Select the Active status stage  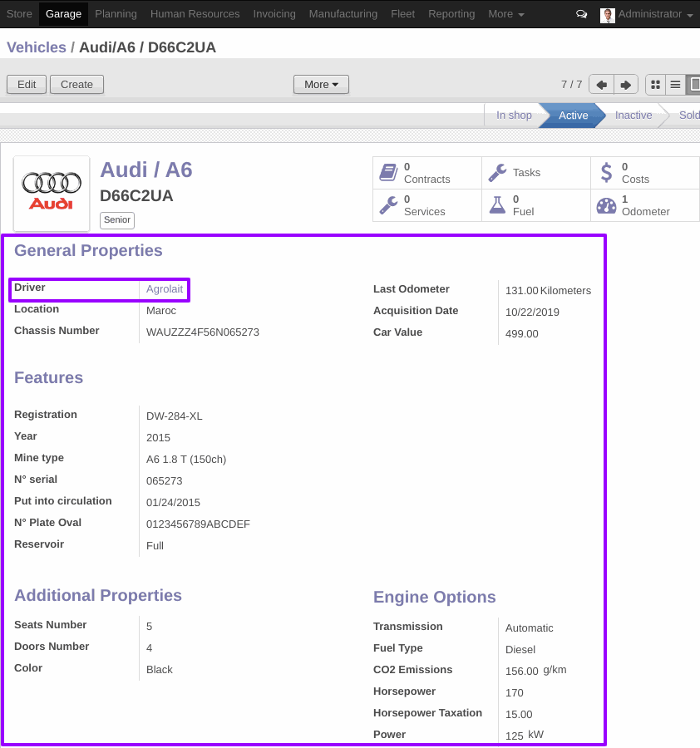pyautogui.click(x=573, y=116)
